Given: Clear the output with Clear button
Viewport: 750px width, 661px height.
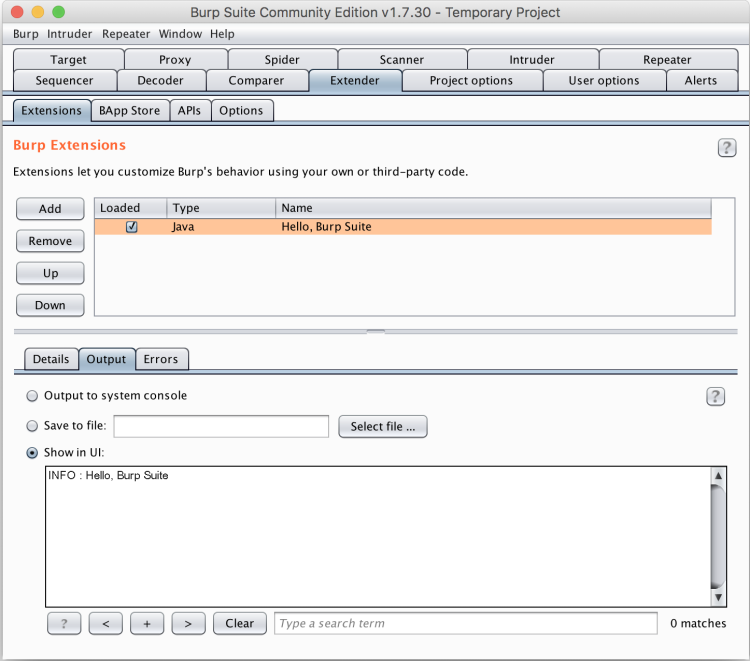Looking at the screenshot, I should [240, 624].
